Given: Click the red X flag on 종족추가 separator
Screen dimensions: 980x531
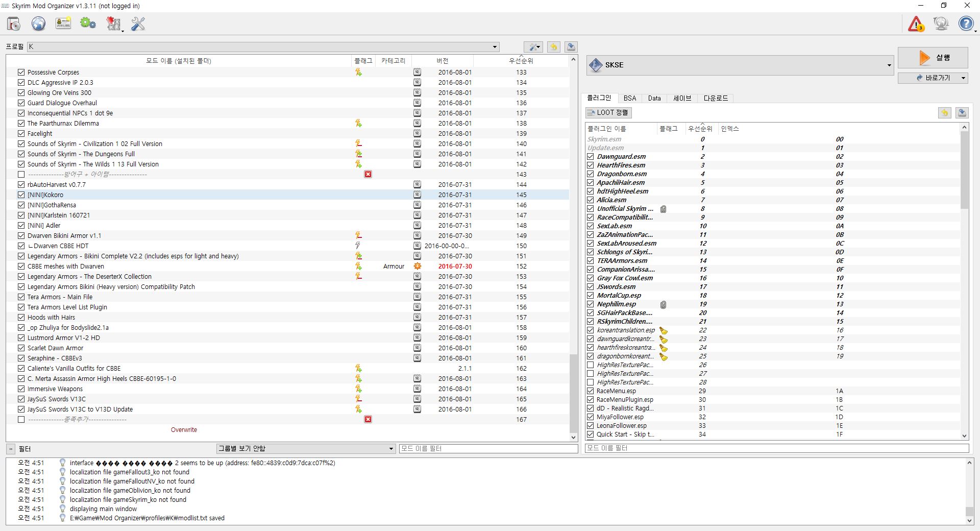Looking at the screenshot, I should point(368,419).
